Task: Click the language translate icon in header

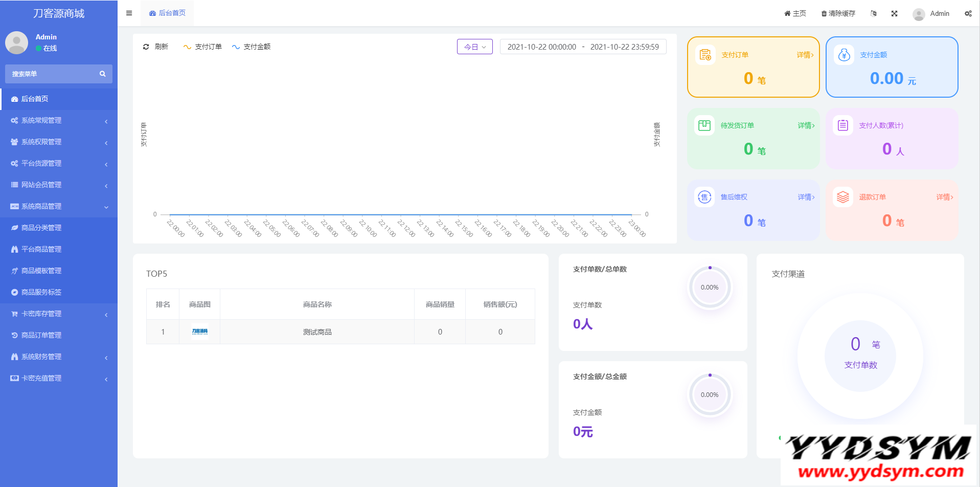Action: coord(873,14)
